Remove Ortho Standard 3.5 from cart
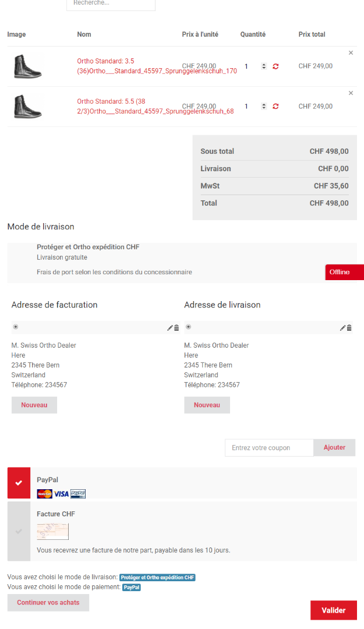 point(351,53)
